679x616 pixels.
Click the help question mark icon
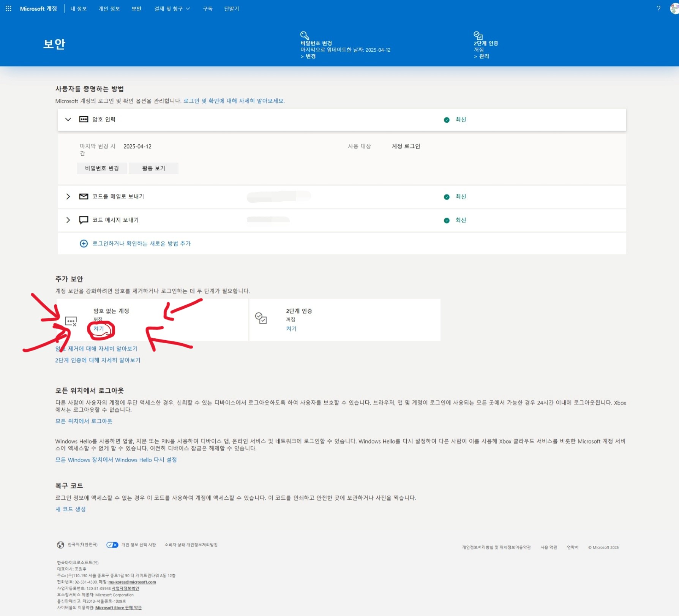click(658, 8)
